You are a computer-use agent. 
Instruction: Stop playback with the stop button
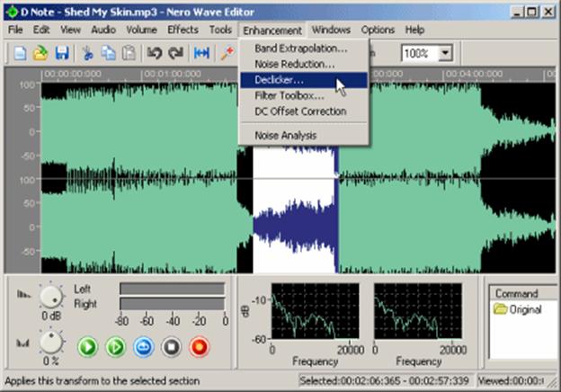pos(172,346)
